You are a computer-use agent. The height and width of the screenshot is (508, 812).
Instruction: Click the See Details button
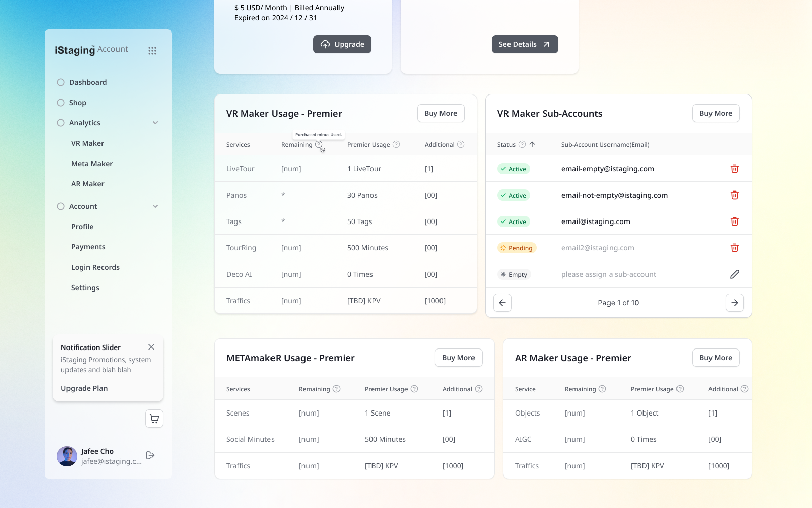coord(525,44)
